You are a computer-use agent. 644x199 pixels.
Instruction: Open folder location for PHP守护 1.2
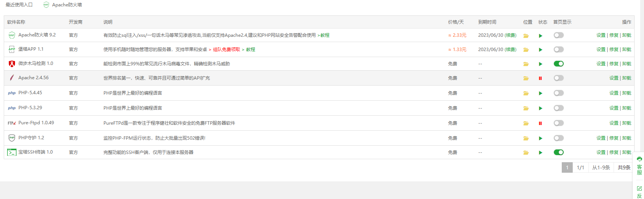point(526,138)
